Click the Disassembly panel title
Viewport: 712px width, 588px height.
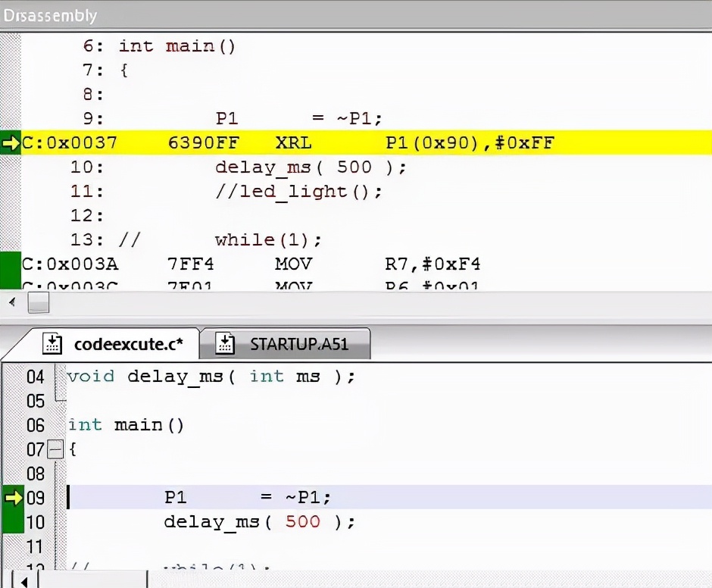click(50, 15)
